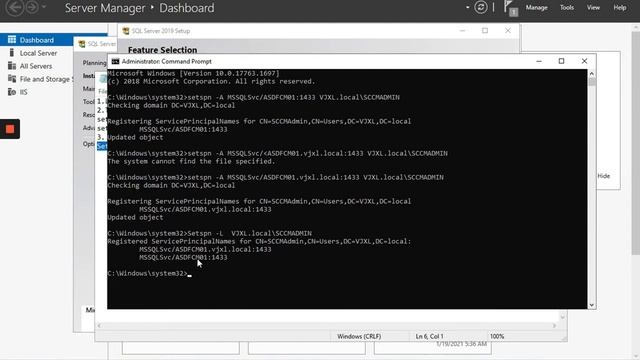Maximize the Command Prompt window
This screenshot has width=640, height=360.
click(x=561, y=61)
